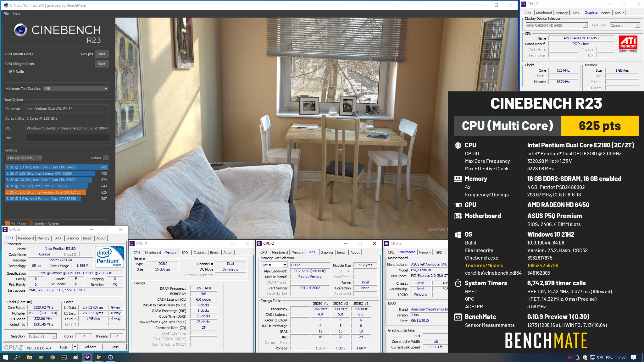Screen dimensions: 644x362
Task: Click the BenchMate GPU card icon
Action: [x=458, y=205]
